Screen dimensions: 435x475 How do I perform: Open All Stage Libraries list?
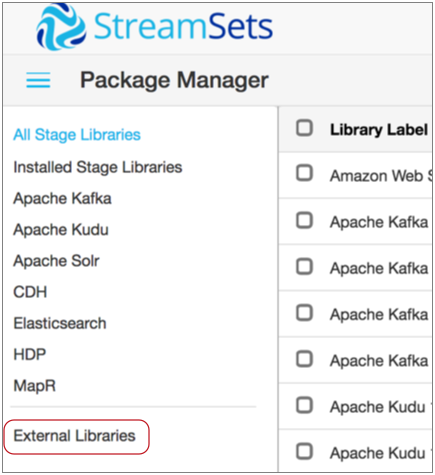pos(77,135)
